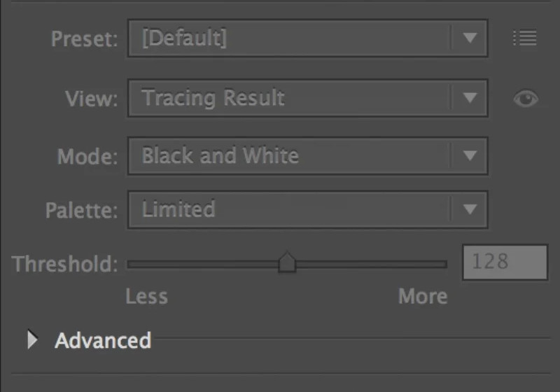Click the Advanced section label
The width and height of the screenshot is (560, 392).
point(103,340)
